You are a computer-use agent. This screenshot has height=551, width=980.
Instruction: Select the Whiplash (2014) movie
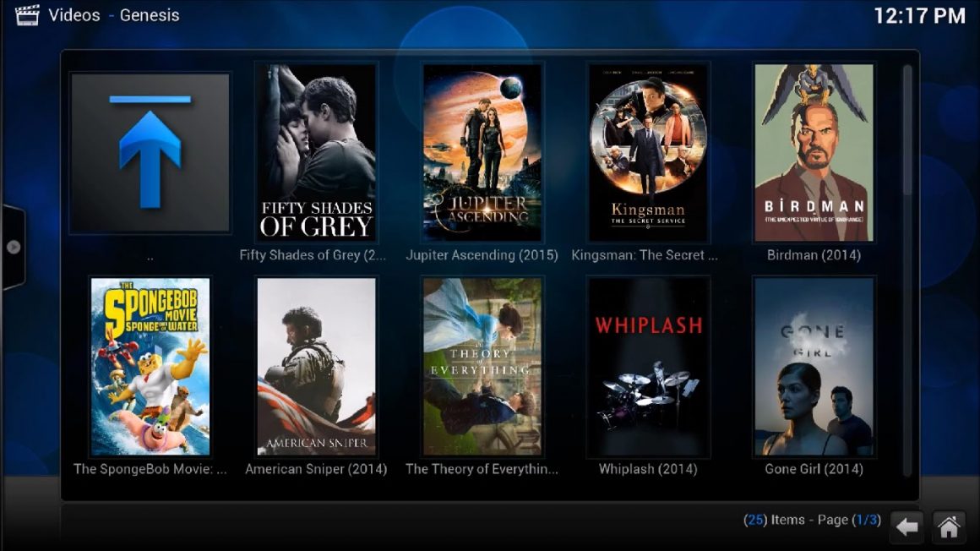click(647, 367)
